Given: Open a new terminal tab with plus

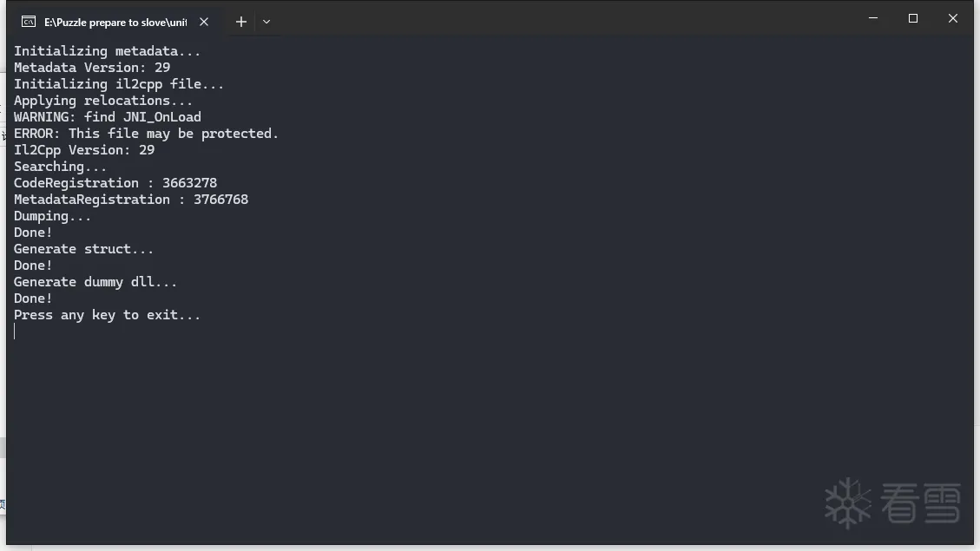Looking at the screenshot, I should pos(241,22).
